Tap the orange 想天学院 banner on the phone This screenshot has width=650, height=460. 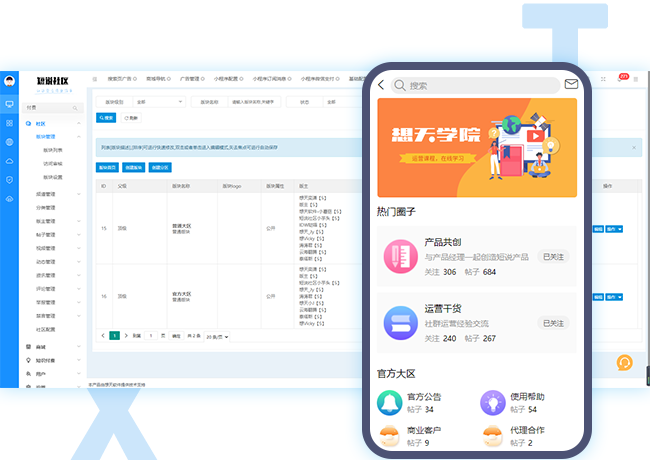click(477, 148)
